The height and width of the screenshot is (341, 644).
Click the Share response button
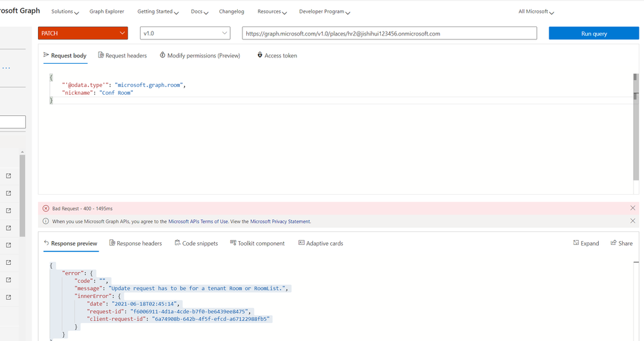pyautogui.click(x=621, y=243)
